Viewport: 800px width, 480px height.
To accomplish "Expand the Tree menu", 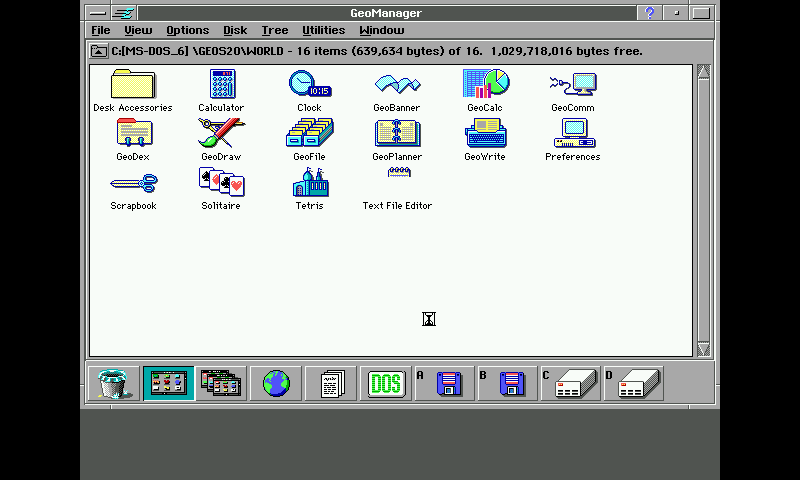I will coord(274,30).
